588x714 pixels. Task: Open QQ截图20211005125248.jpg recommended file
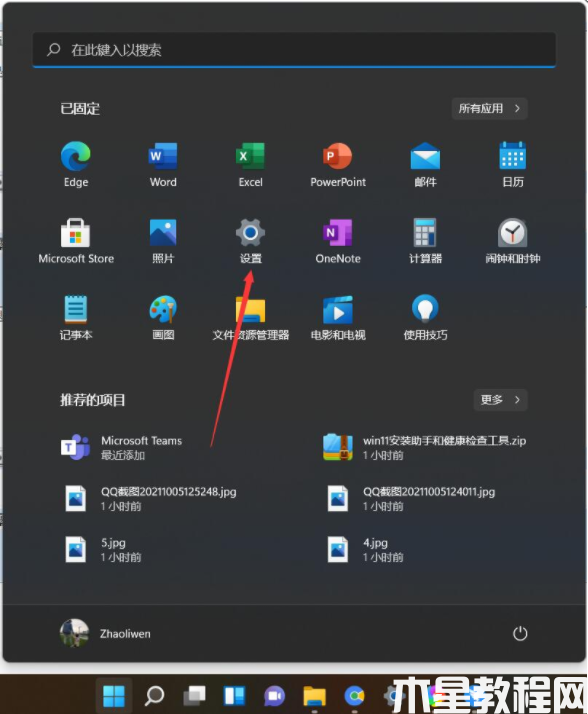[150, 498]
